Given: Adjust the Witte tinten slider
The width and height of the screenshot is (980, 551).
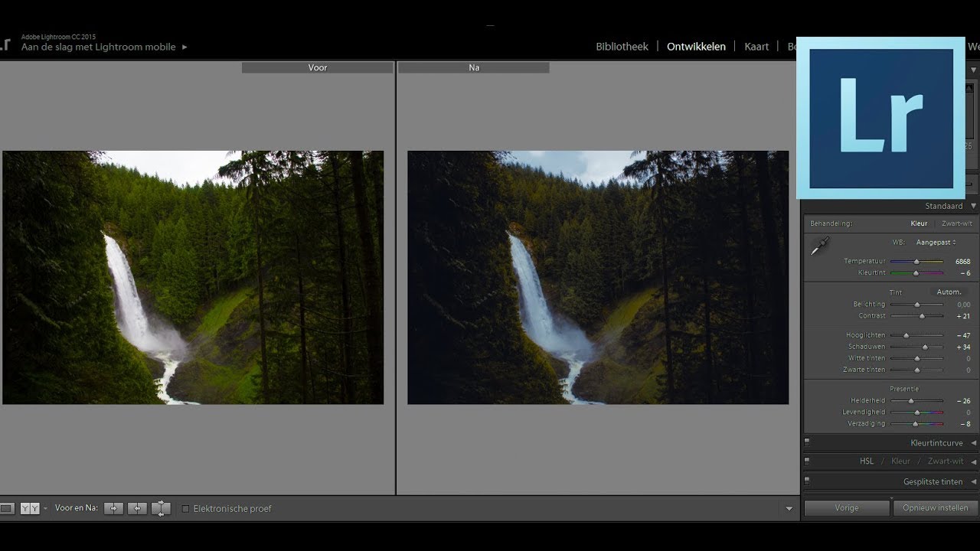Looking at the screenshot, I should [916, 358].
